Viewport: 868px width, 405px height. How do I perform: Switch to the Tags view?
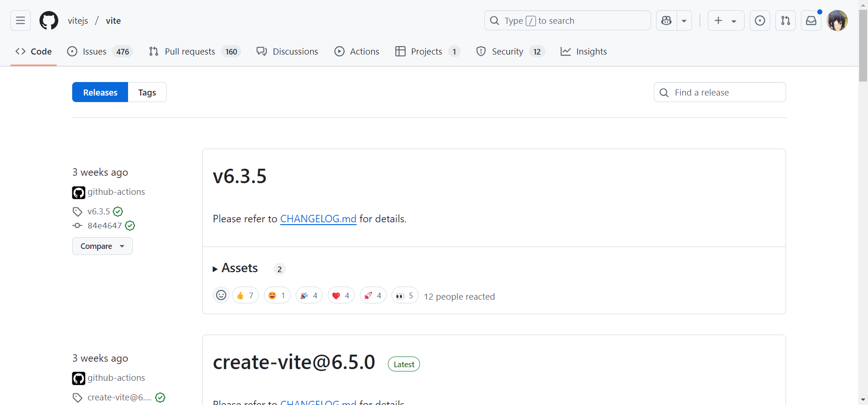(x=147, y=92)
